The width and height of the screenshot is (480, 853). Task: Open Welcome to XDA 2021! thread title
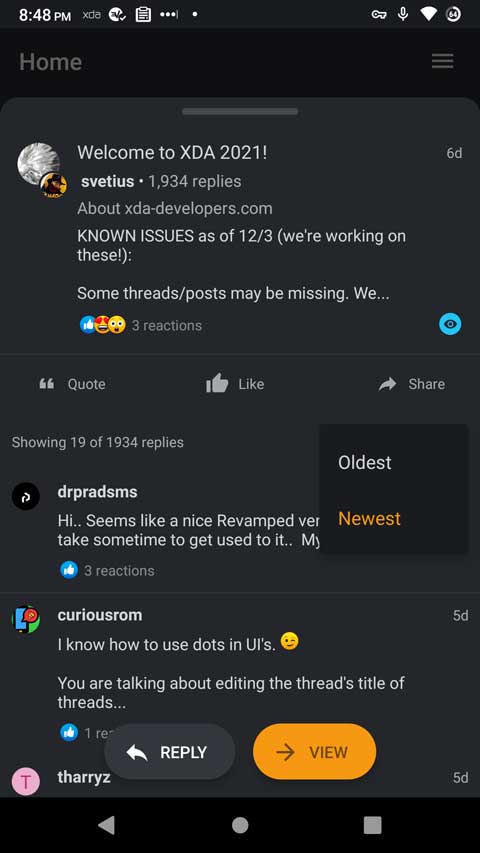pos(173,153)
